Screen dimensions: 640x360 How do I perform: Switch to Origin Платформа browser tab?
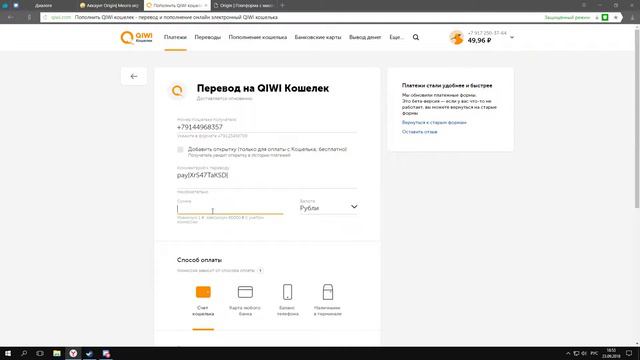[243, 6]
